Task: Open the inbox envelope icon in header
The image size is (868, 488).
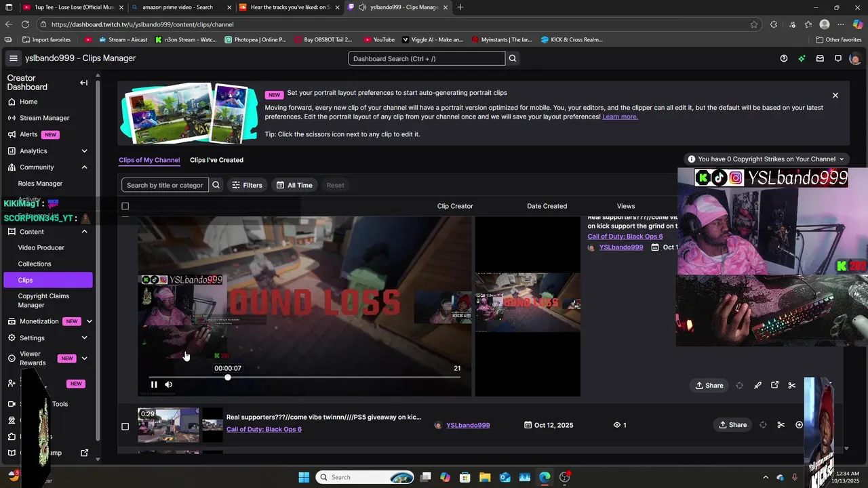Action: click(x=820, y=58)
